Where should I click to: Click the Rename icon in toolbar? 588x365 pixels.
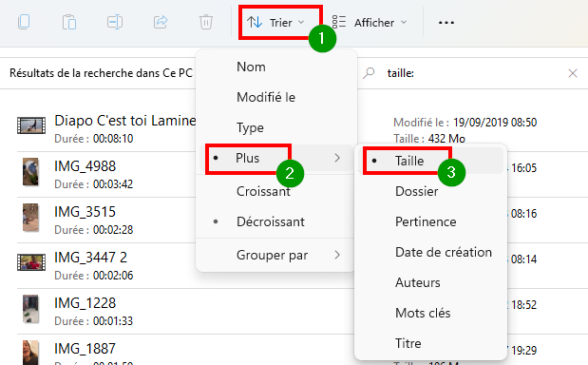click(115, 22)
